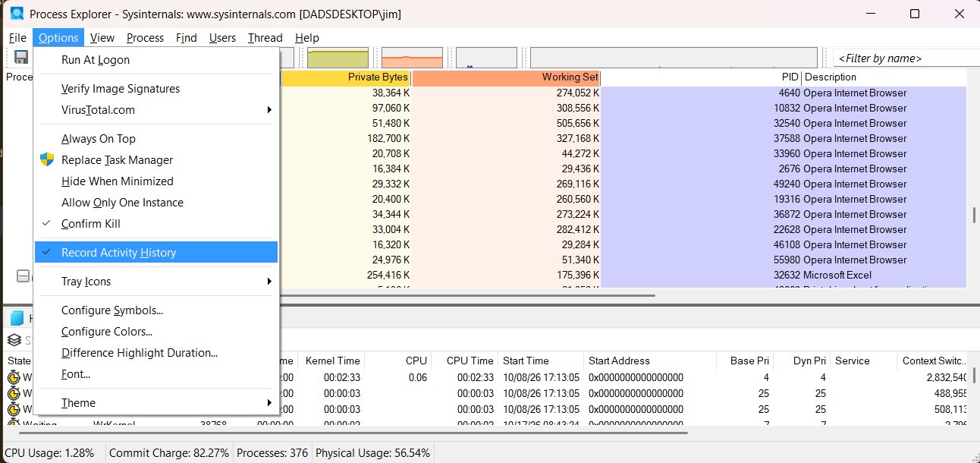Click the process list vertical scrollbar thumb
The image size is (980, 463).
coord(974,216)
